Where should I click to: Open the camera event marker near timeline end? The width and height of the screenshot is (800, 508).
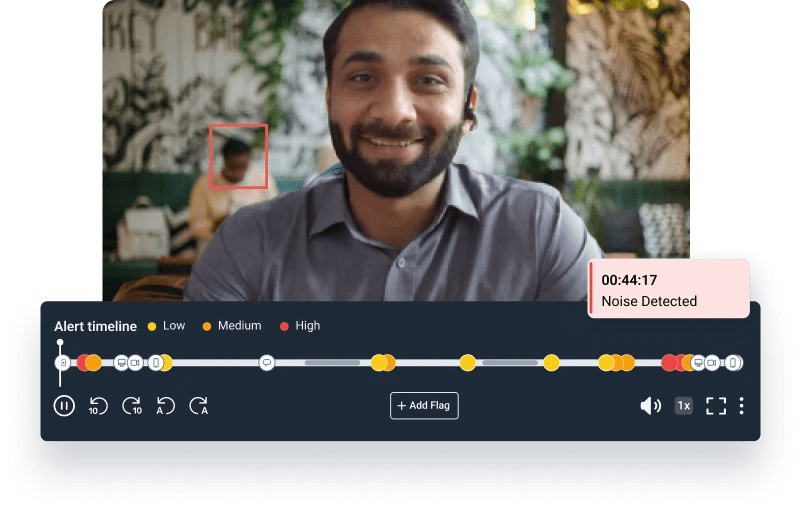point(712,363)
